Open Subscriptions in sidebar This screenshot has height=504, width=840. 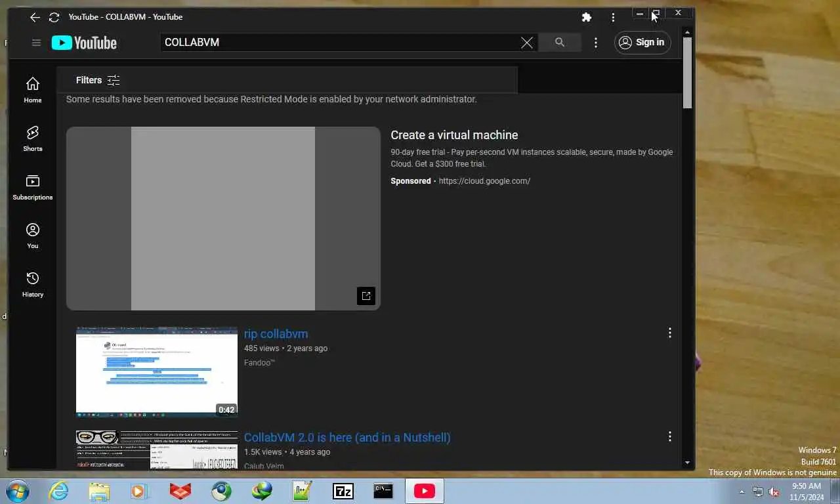pyautogui.click(x=33, y=187)
